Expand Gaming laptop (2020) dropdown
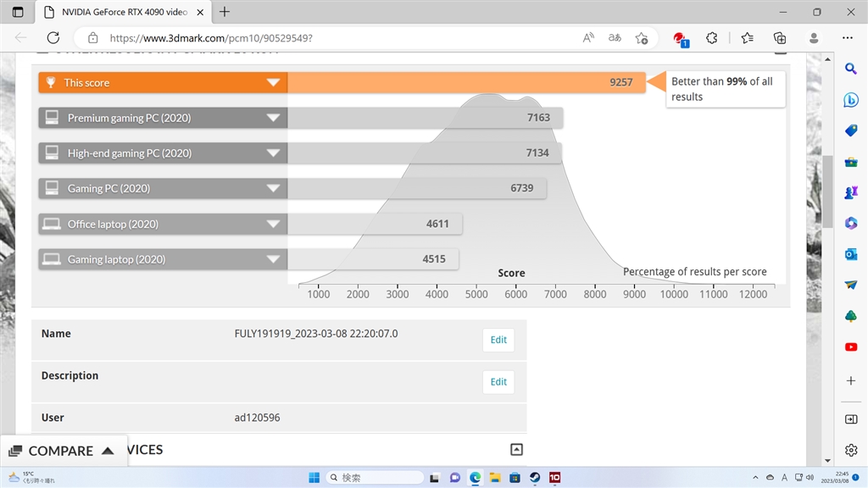The height and width of the screenshot is (488, 868). click(273, 259)
